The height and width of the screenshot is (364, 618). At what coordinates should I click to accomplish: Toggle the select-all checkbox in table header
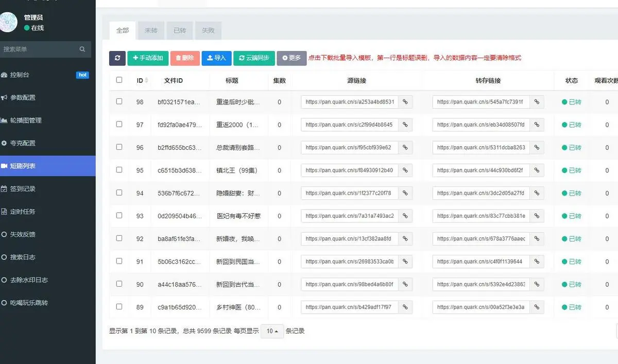119,80
